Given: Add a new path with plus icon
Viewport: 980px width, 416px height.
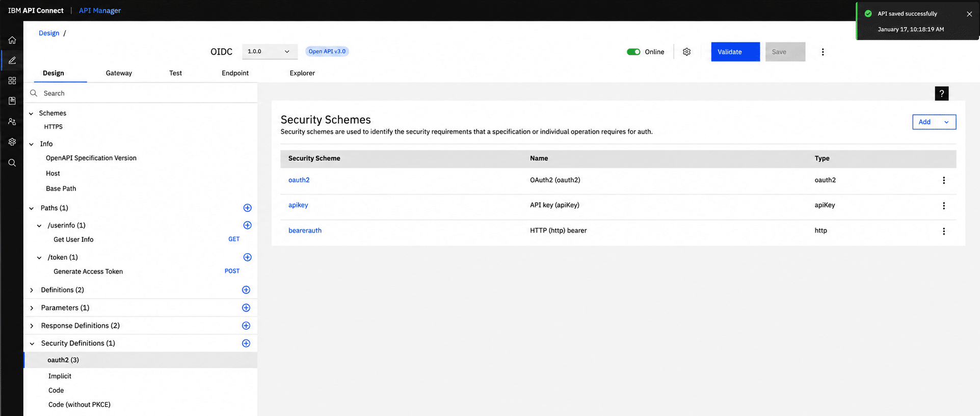Looking at the screenshot, I should point(247,208).
